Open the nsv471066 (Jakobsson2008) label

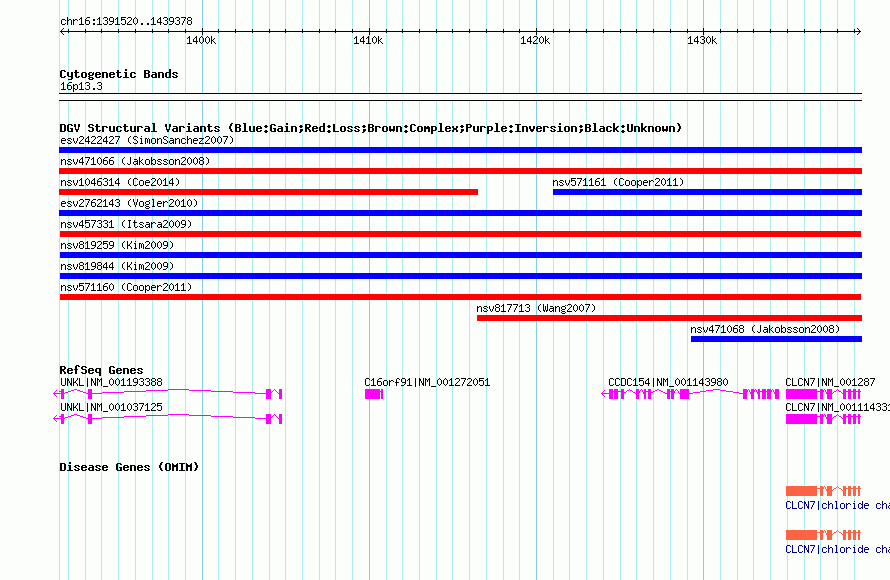(x=135, y=161)
